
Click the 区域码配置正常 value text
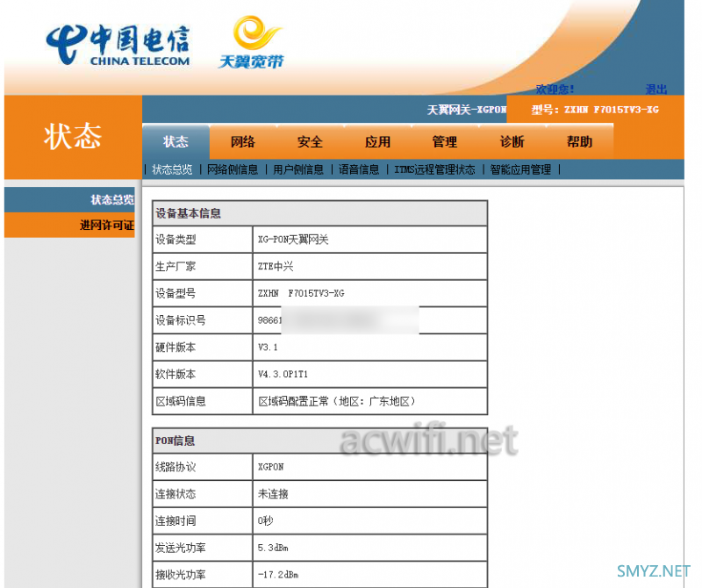pos(337,401)
